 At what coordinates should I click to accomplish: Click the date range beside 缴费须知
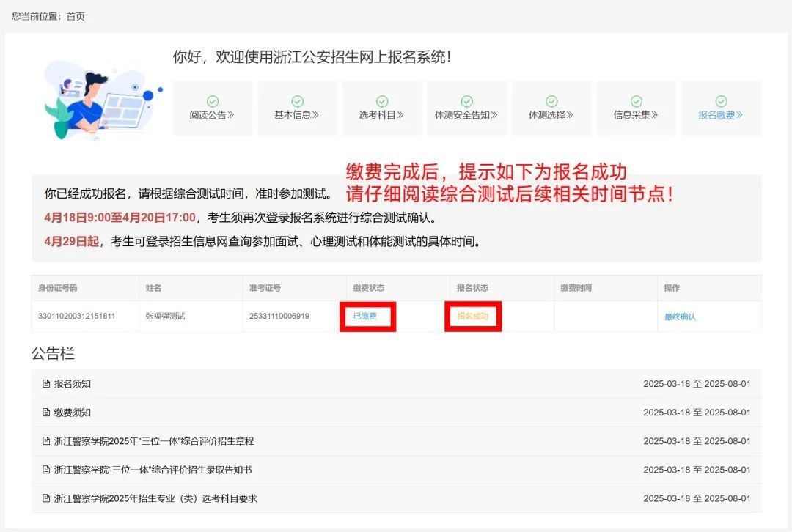[x=697, y=413]
